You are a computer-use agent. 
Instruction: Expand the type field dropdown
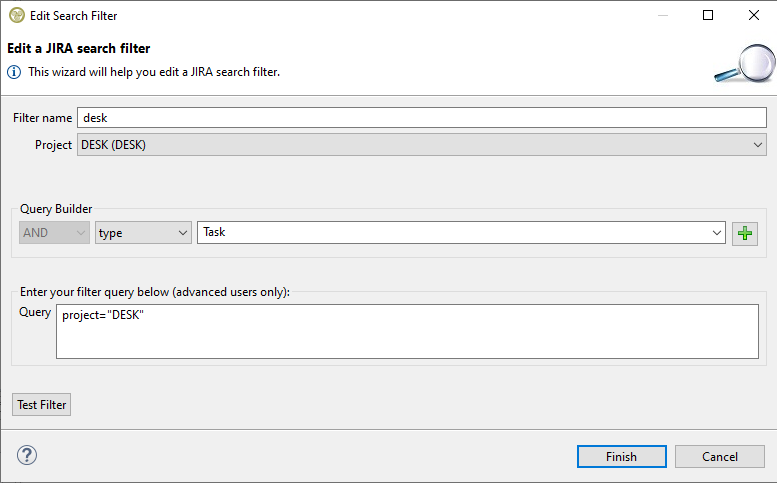[x=143, y=233]
